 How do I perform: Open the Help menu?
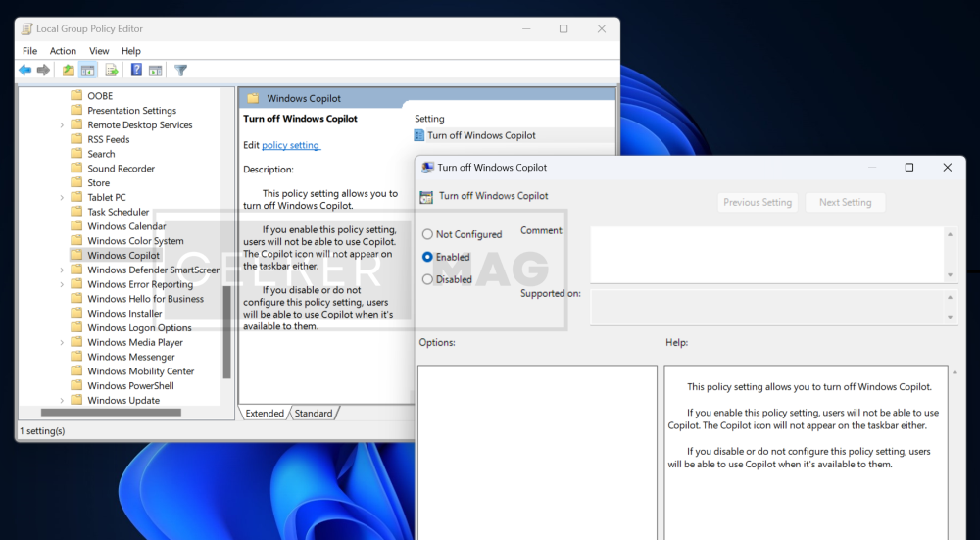[131, 51]
